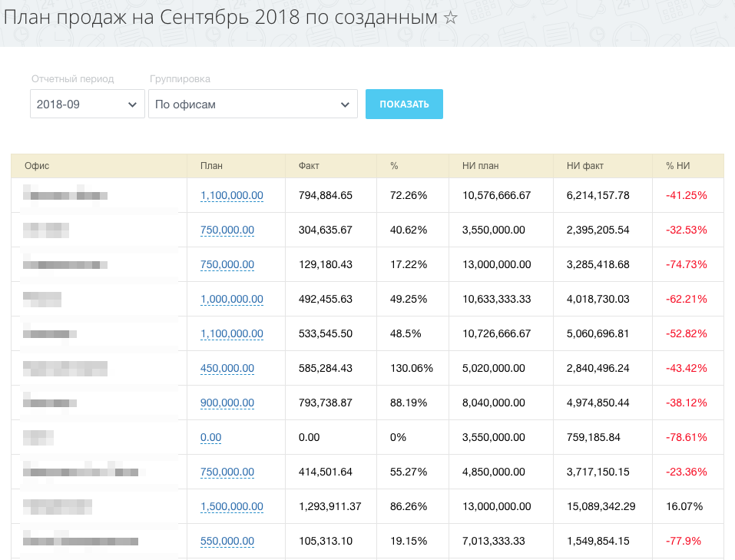The image size is (735, 560).
Task: Select the fact value 794,884.65
Action: (326, 196)
